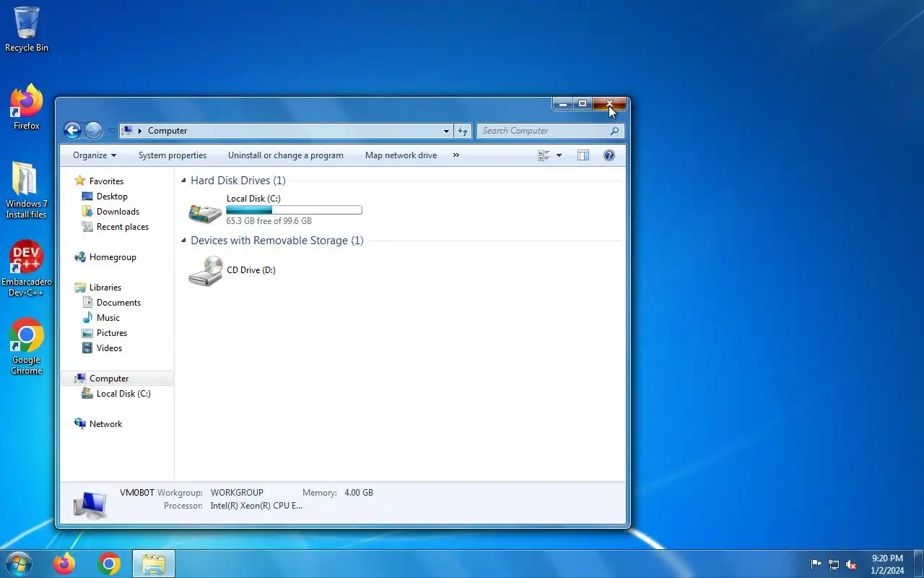Click the Computer icon in the address bar
The width and height of the screenshot is (924, 578).
tap(128, 131)
